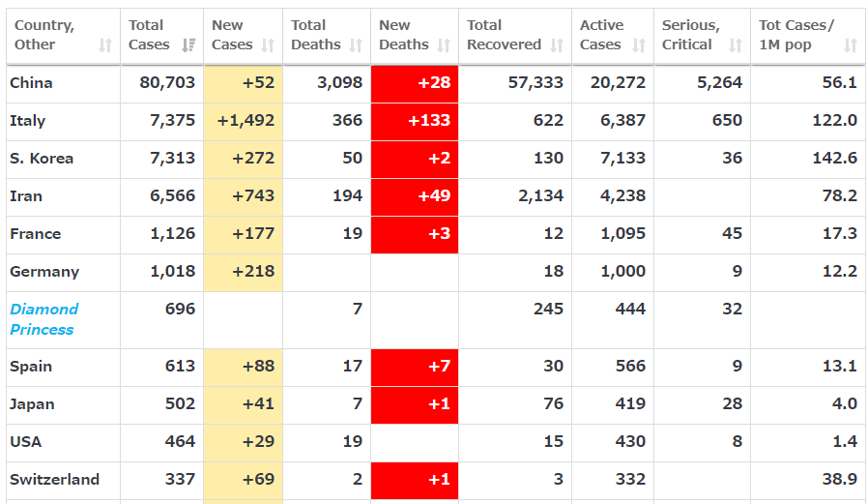Click the Serious, Critical sort icon
The width and height of the screenshot is (868, 504).
[736, 45]
